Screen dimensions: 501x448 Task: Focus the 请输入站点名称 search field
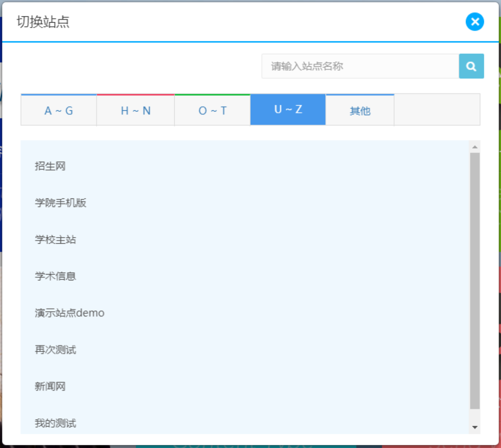coord(360,66)
